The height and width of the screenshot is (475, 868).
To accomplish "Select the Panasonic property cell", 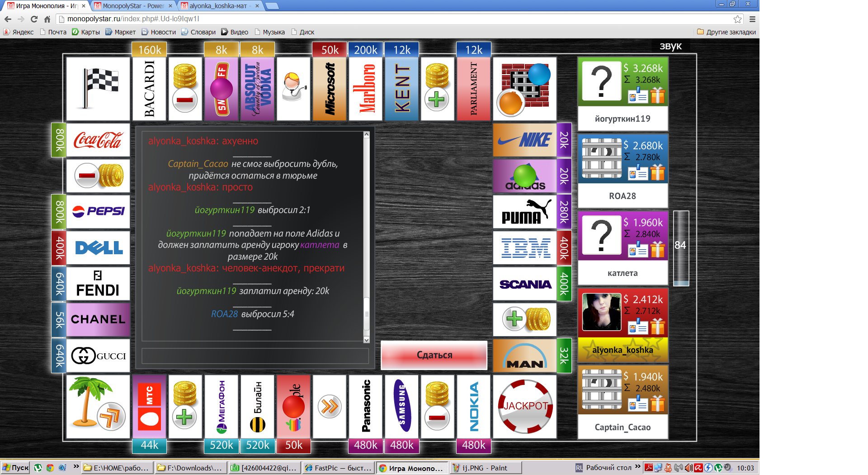I will (x=365, y=406).
